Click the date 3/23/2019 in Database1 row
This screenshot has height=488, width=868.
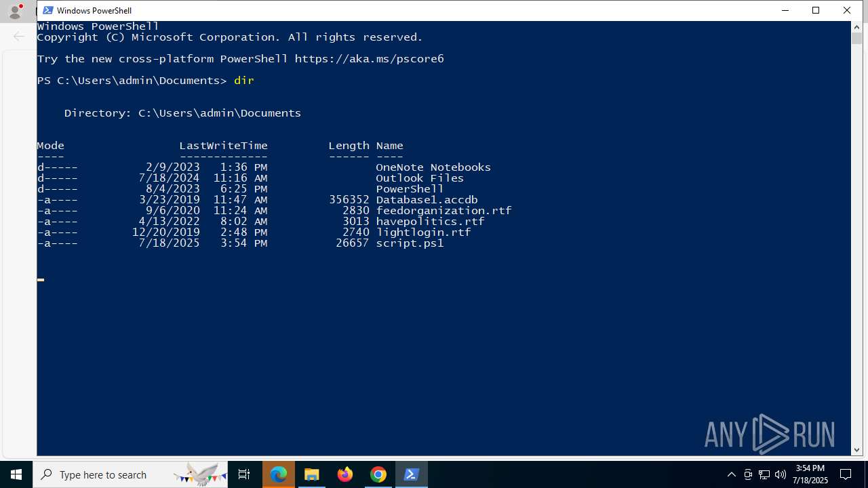click(169, 200)
